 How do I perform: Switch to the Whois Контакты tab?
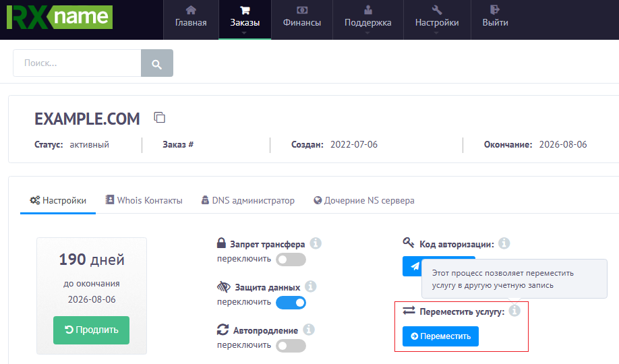click(x=144, y=200)
